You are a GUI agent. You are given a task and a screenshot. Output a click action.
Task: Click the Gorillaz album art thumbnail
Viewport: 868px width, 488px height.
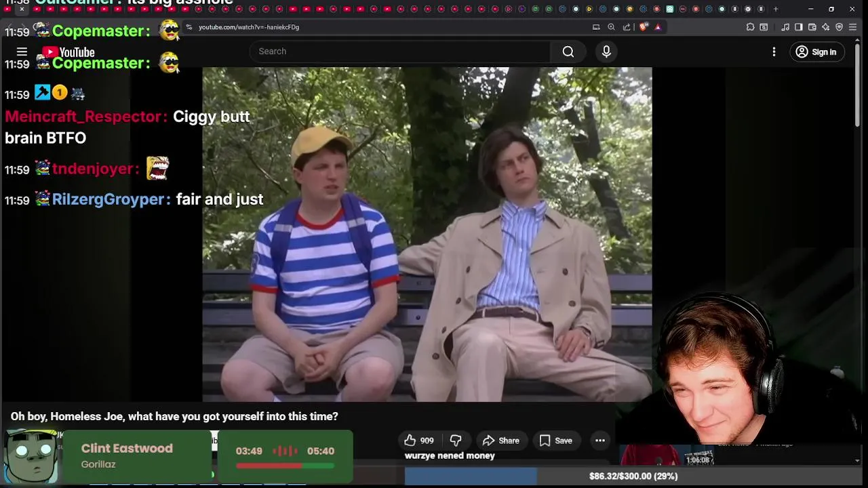pyautogui.click(x=31, y=457)
